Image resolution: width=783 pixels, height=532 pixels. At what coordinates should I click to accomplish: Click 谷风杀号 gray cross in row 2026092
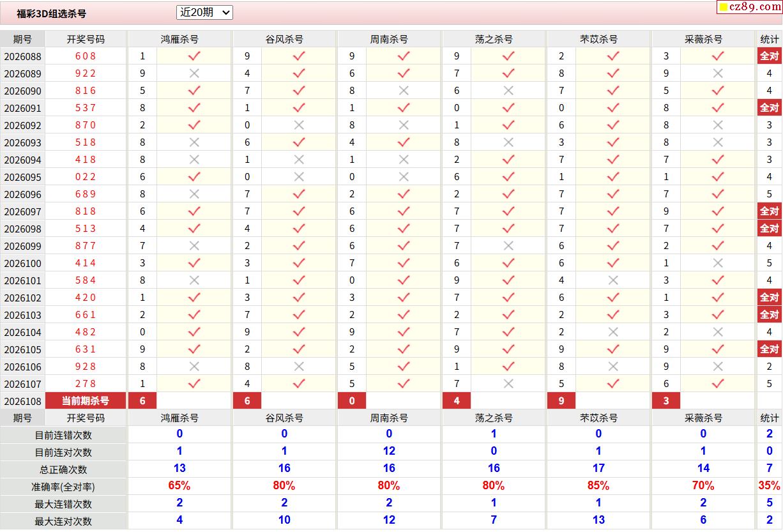pos(299,125)
